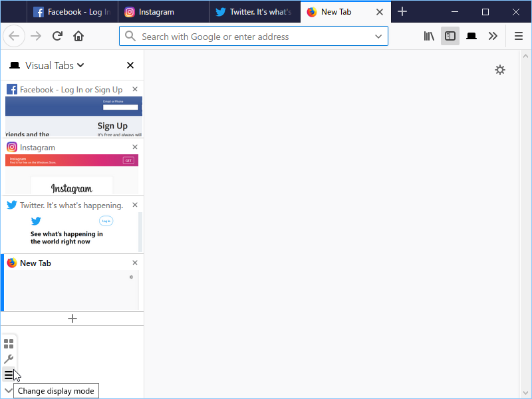Show more tools via overflow chevrons
Viewport: 532px width, 399px height.
[x=493, y=36]
